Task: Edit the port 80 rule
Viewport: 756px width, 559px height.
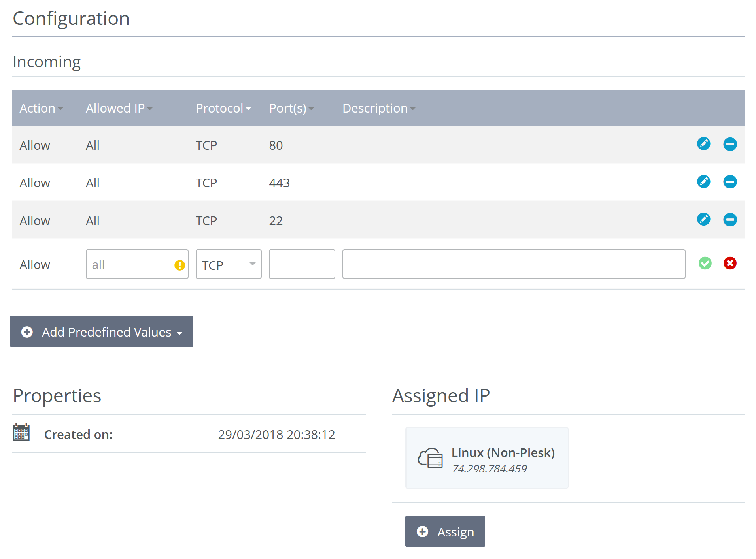Action: pyautogui.click(x=703, y=144)
